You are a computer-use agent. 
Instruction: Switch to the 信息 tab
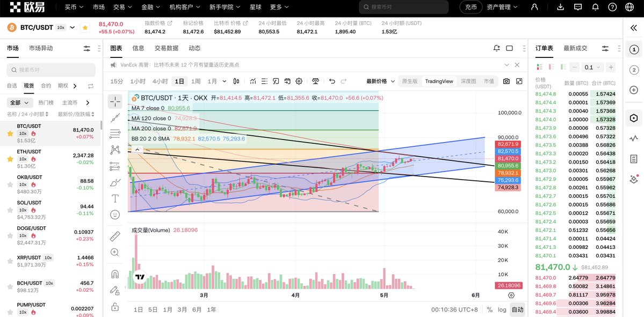pyautogui.click(x=138, y=48)
